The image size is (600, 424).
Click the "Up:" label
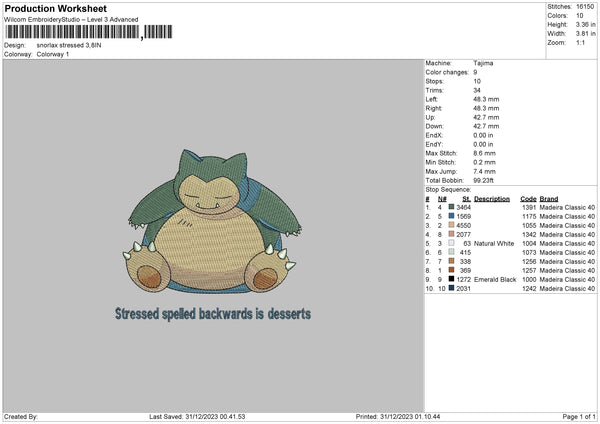coord(430,117)
